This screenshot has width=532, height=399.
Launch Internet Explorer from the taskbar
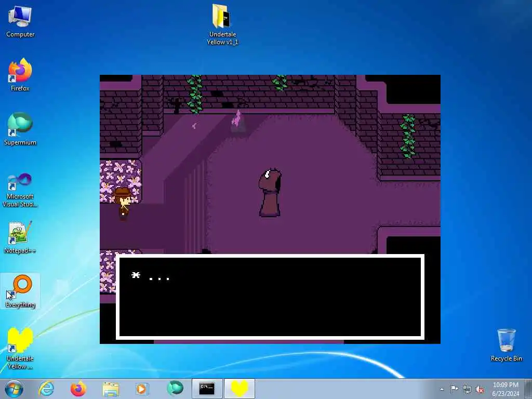[46, 389]
